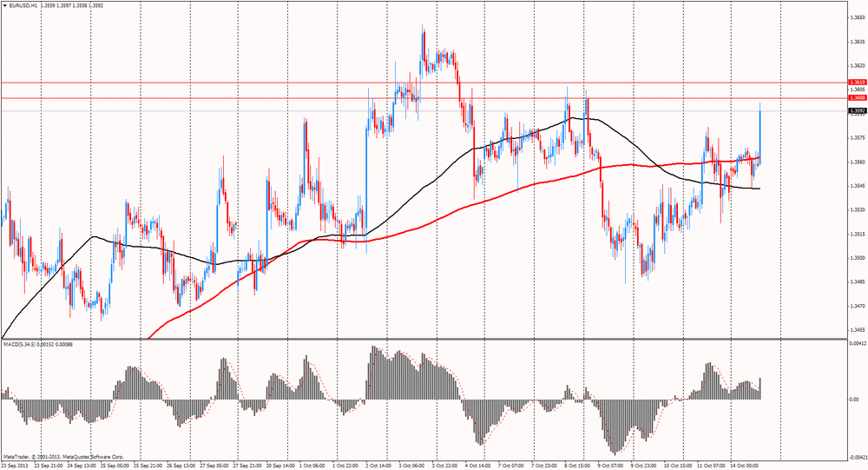This screenshot has width=868, height=470.
Task: Click the 23 Sep 2013 date label
Action: pyautogui.click(x=16, y=466)
